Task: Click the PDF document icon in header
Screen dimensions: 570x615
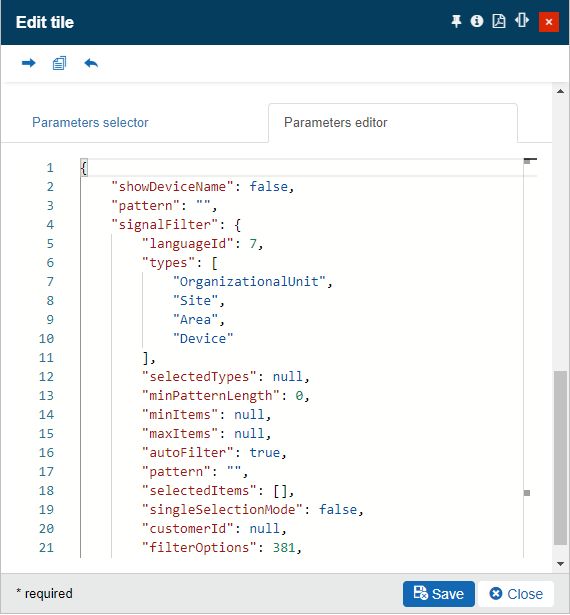Action: tap(499, 21)
